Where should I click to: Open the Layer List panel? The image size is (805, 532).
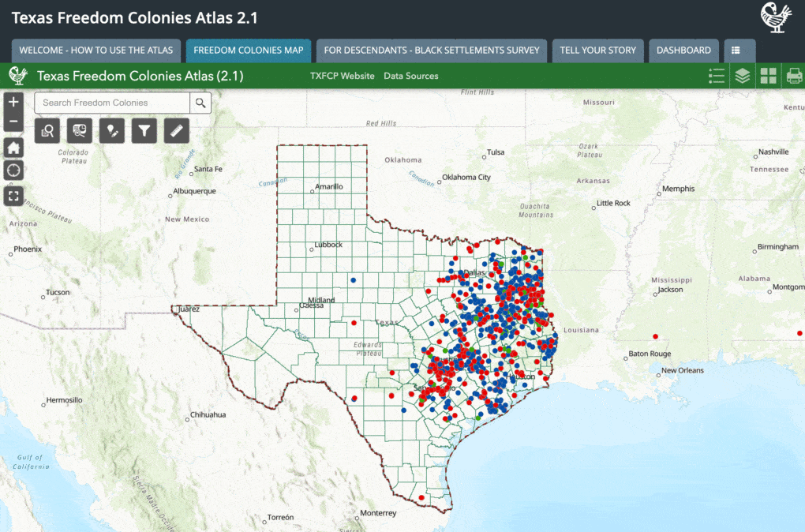coord(743,76)
